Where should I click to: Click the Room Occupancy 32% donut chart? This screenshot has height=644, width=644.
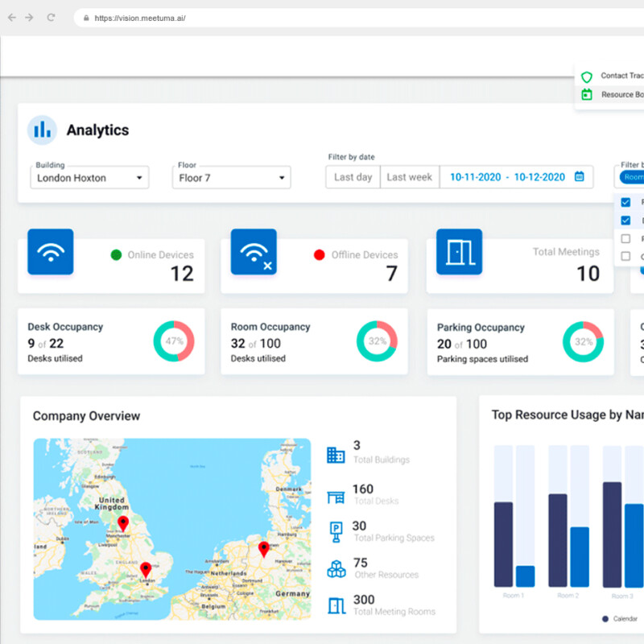coord(377,341)
